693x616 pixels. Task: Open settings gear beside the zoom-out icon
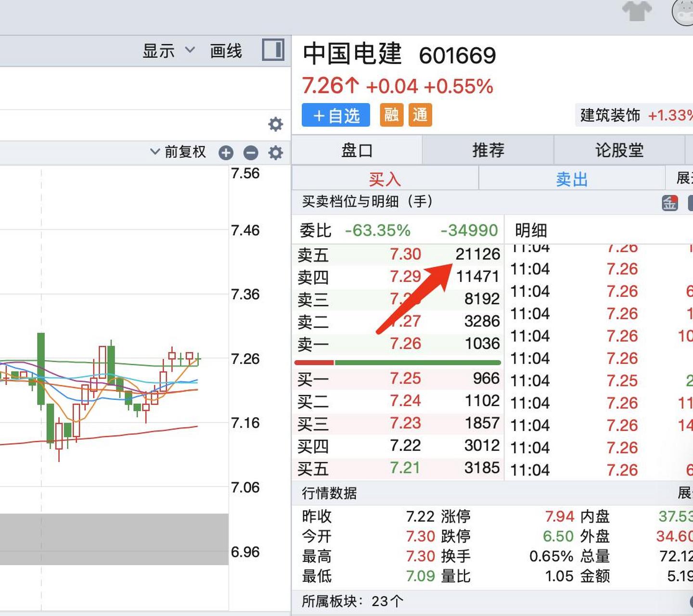pos(275,153)
